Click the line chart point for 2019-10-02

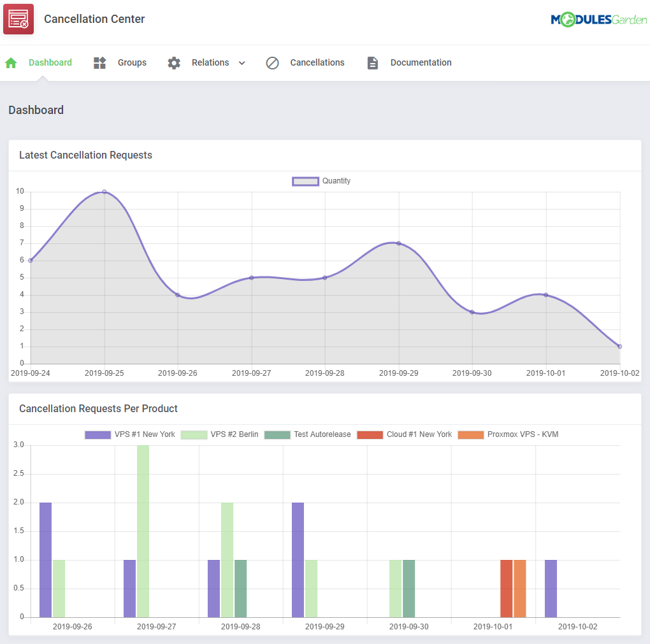click(620, 347)
